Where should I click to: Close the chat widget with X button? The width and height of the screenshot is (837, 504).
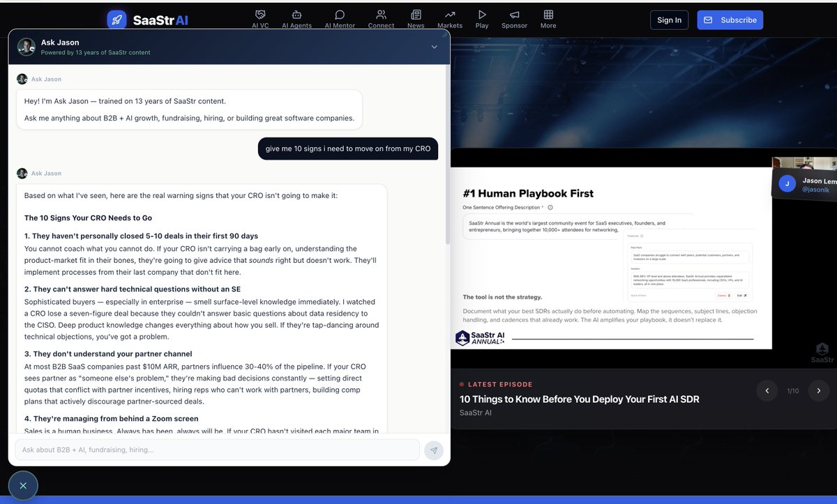click(x=23, y=486)
